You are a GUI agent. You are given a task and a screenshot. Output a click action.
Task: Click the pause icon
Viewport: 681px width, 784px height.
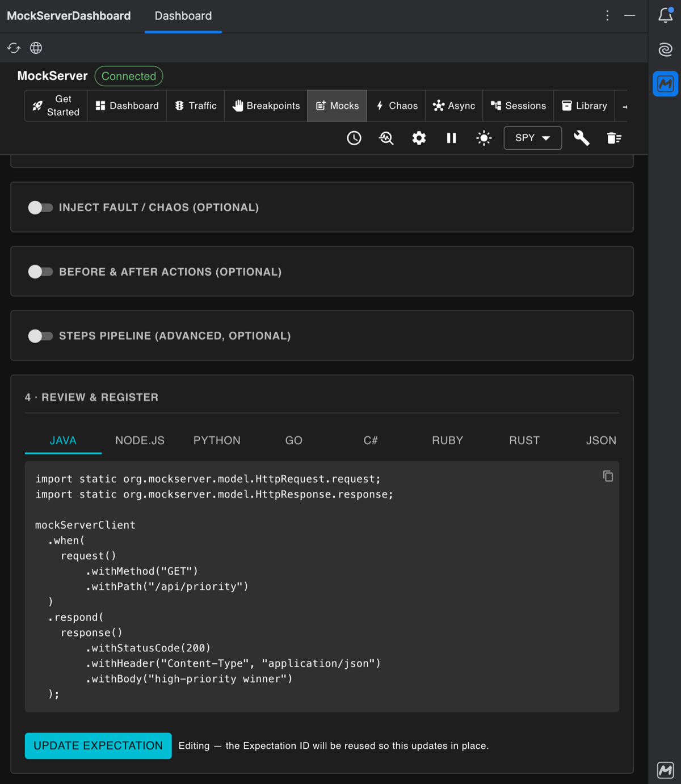pos(451,138)
